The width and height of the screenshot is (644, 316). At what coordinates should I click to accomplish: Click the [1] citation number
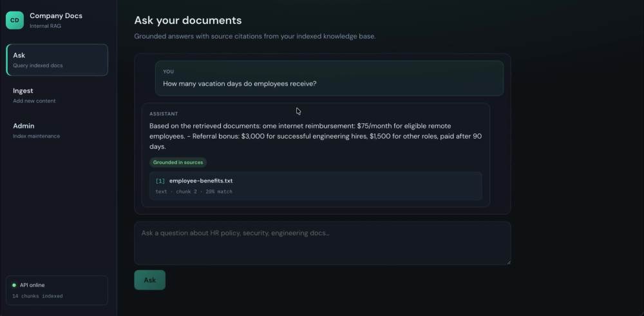(160, 181)
